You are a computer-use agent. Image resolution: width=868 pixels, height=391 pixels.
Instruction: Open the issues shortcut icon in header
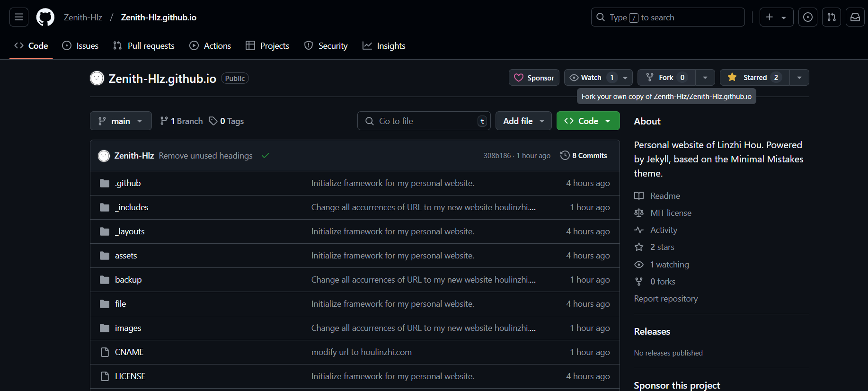(x=807, y=18)
